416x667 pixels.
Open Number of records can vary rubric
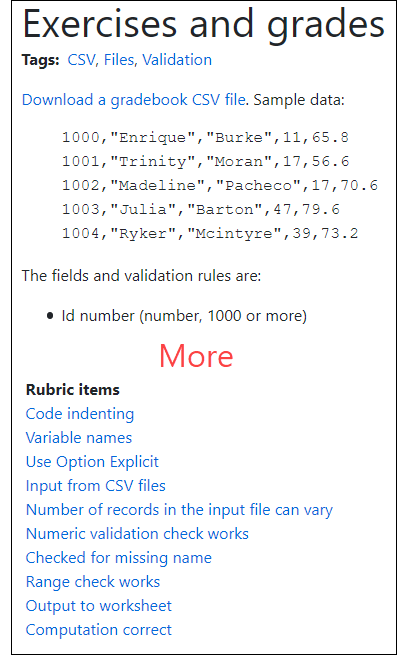[x=180, y=510]
